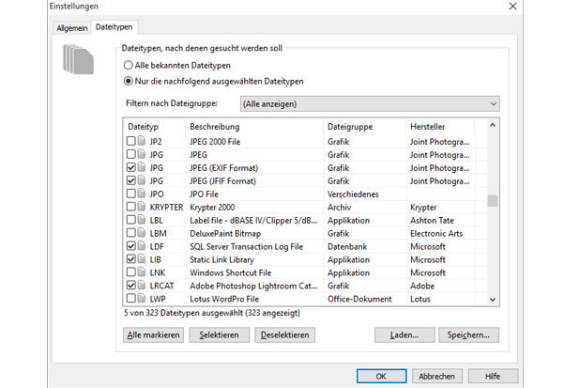The width and height of the screenshot is (580, 388).
Task: Click the 'Laden...' button
Action: coord(404,335)
